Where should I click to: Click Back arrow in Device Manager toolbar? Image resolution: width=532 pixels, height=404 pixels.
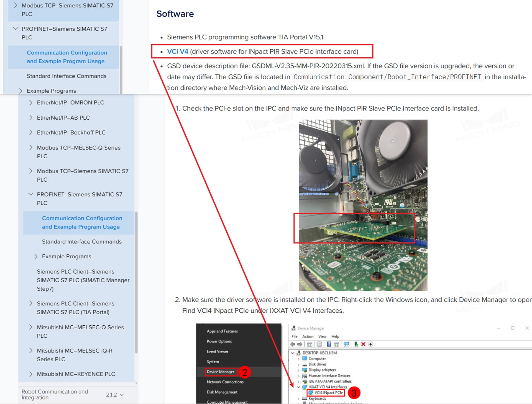[293, 344]
